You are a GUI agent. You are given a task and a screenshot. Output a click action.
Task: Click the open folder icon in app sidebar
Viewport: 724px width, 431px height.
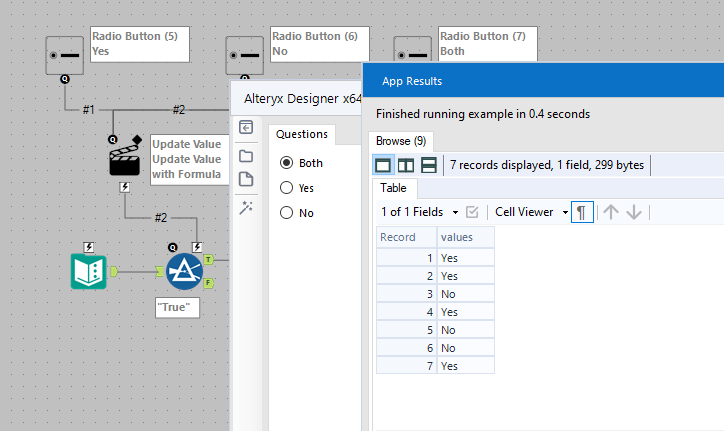point(246,156)
